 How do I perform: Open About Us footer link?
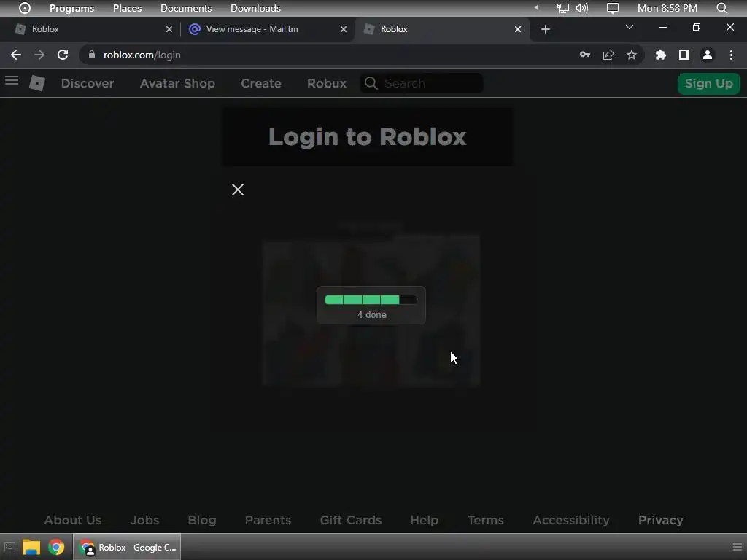pyautogui.click(x=73, y=520)
